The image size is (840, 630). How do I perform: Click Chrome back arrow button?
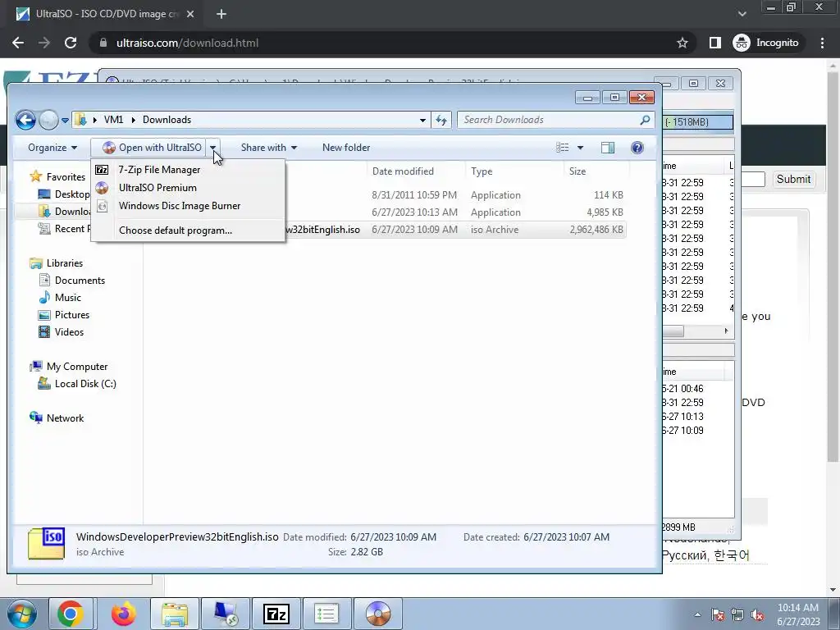[x=18, y=43]
